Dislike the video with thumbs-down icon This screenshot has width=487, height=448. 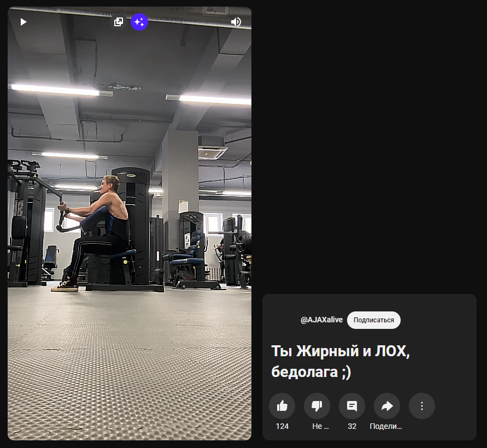317,406
